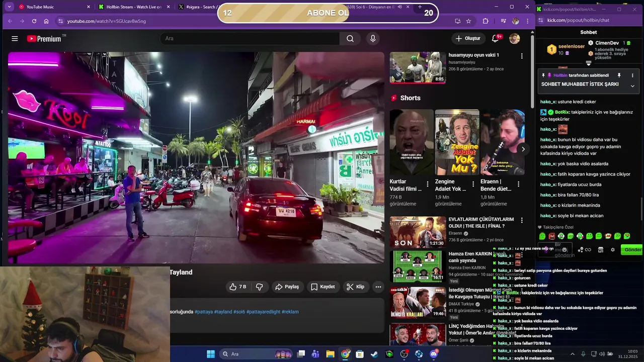Click Kaydet save button

click(323, 287)
